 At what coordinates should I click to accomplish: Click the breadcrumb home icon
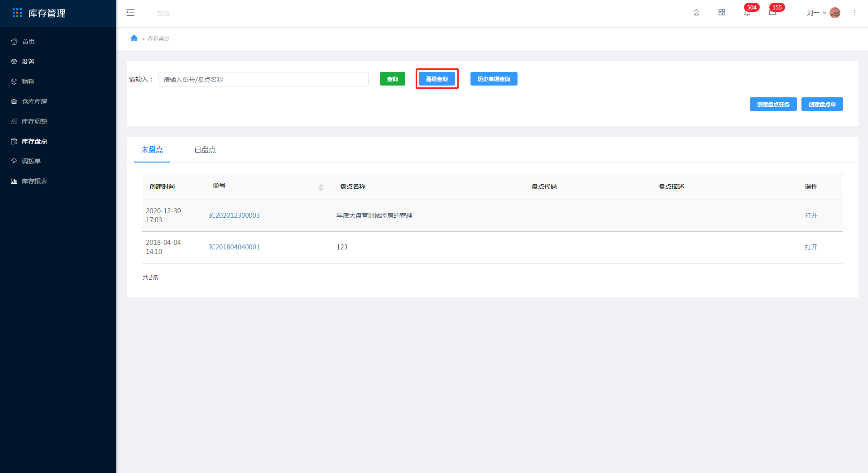click(x=134, y=38)
